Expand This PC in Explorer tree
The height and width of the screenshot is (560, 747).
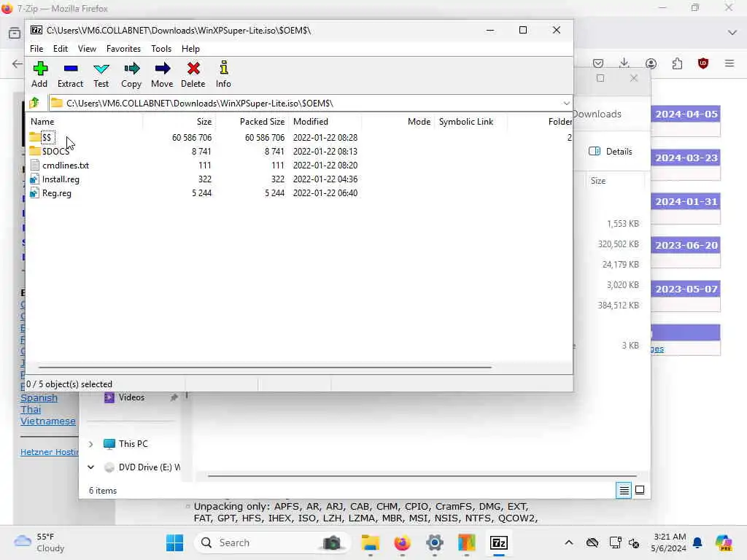[90, 444]
